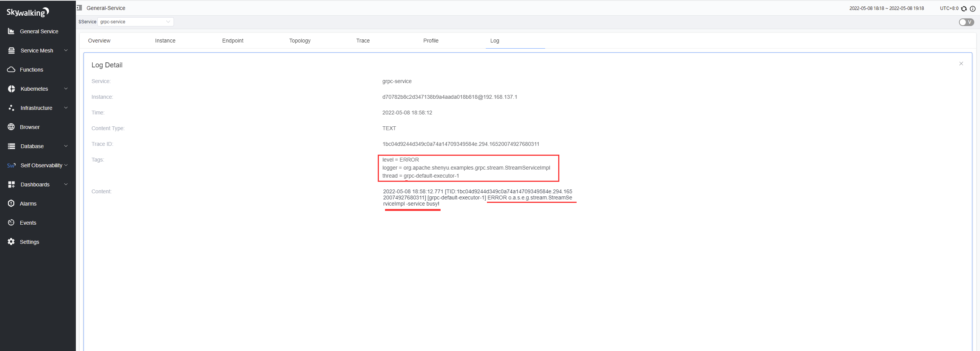Open the grpc-service selector dropdown

pos(135,22)
